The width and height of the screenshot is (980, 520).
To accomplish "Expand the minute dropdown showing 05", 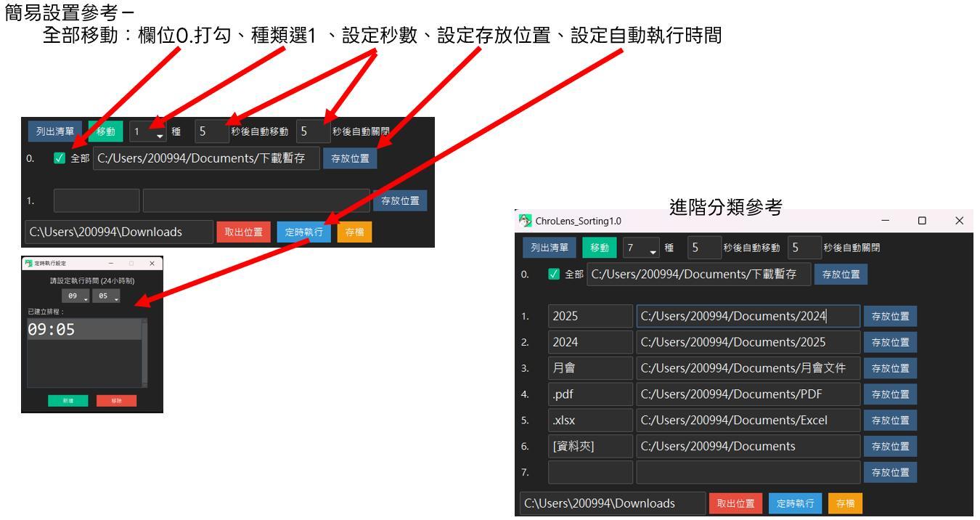I will click(106, 297).
